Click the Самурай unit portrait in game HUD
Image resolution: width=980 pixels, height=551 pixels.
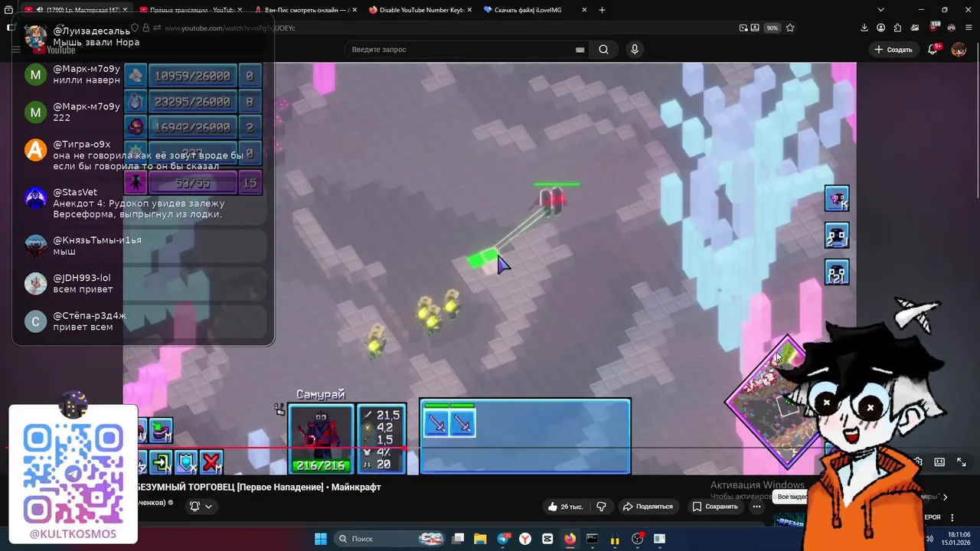tap(321, 439)
